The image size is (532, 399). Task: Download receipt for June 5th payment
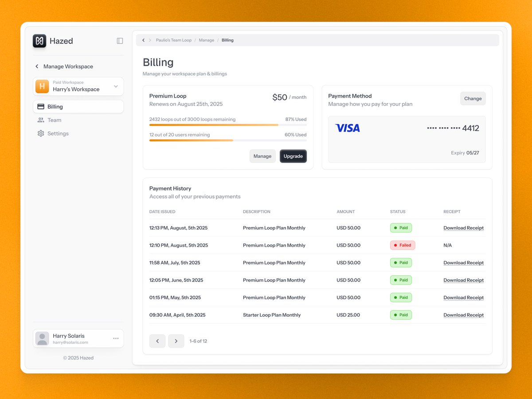tap(464, 280)
